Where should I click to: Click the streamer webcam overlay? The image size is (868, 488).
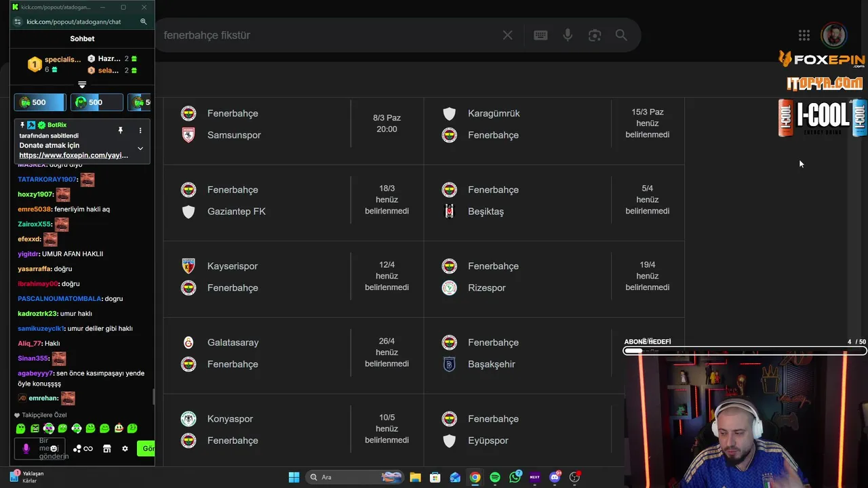pyautogui.click(x=746, y=420)
